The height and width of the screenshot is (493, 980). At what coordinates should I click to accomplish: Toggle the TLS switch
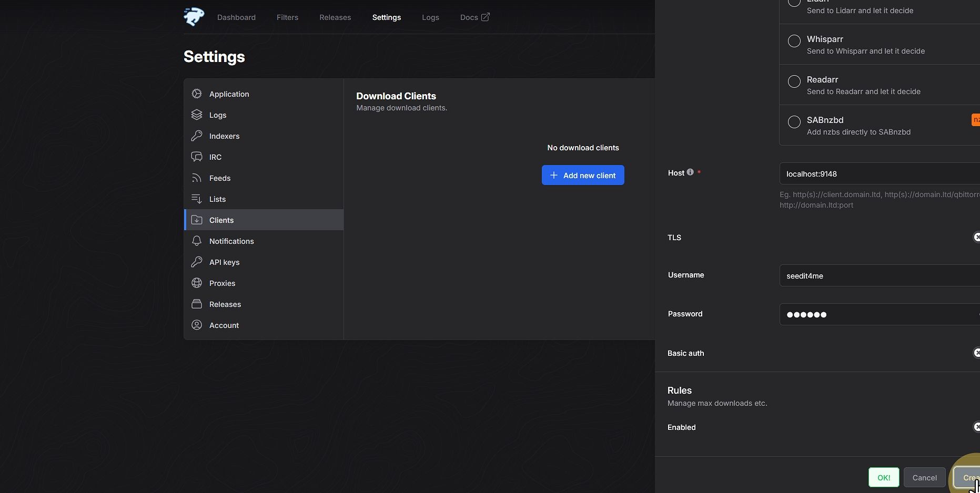point(977,237)
